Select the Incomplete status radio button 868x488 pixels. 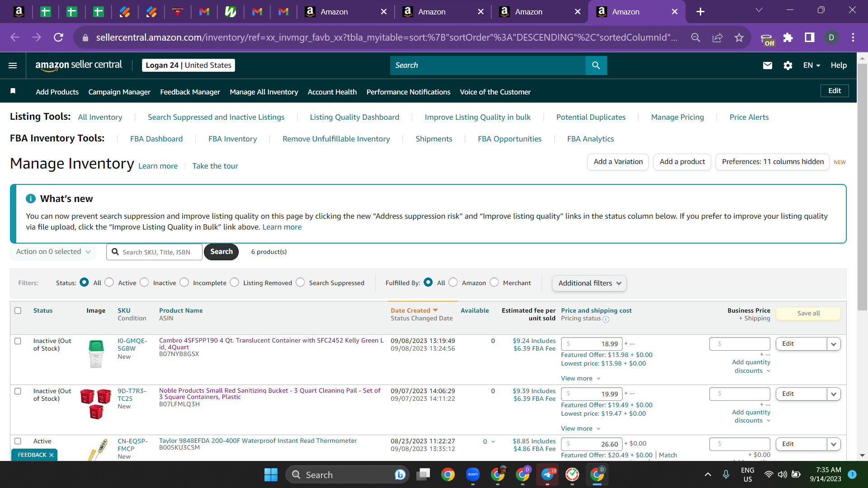(184, 282)
